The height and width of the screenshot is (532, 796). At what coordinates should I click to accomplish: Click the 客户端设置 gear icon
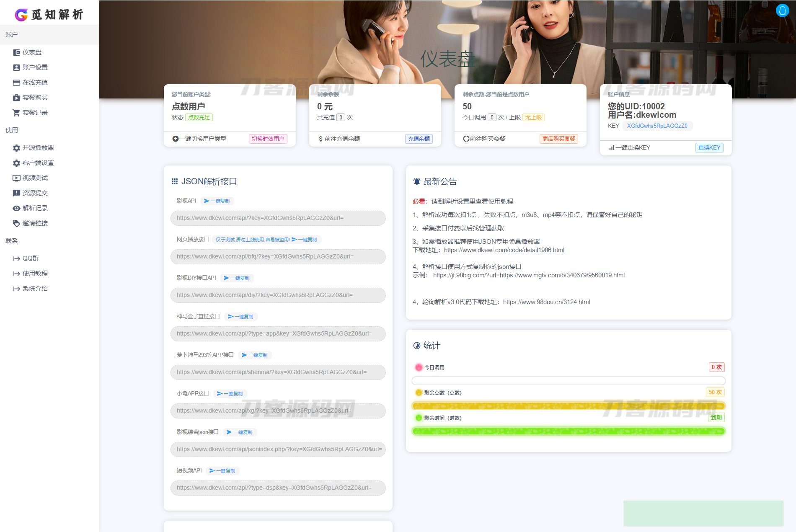[16, 163]
